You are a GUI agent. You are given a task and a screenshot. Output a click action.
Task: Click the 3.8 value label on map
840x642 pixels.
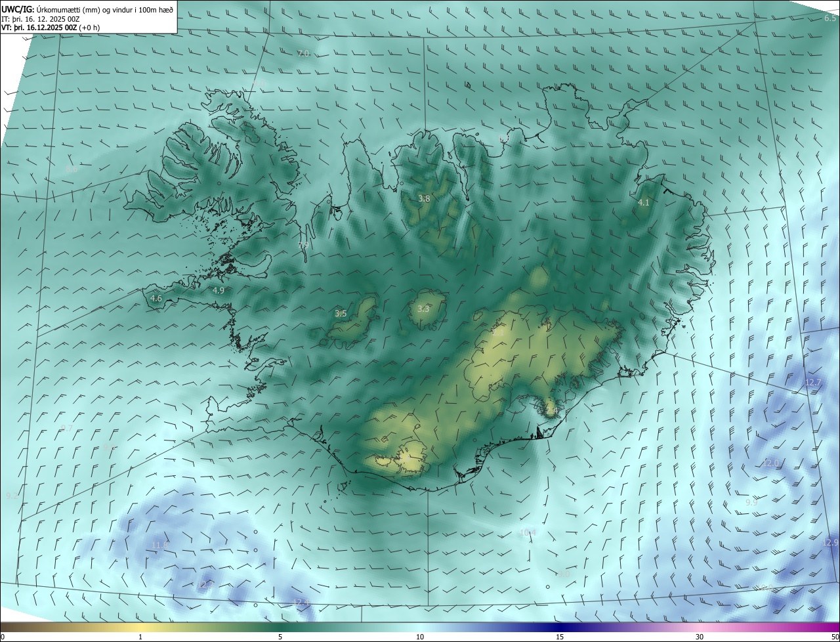(x=424, y=198)
